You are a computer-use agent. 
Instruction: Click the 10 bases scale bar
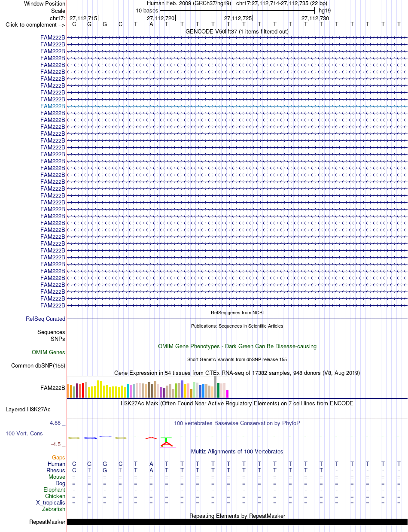click(x=237, y=11)
